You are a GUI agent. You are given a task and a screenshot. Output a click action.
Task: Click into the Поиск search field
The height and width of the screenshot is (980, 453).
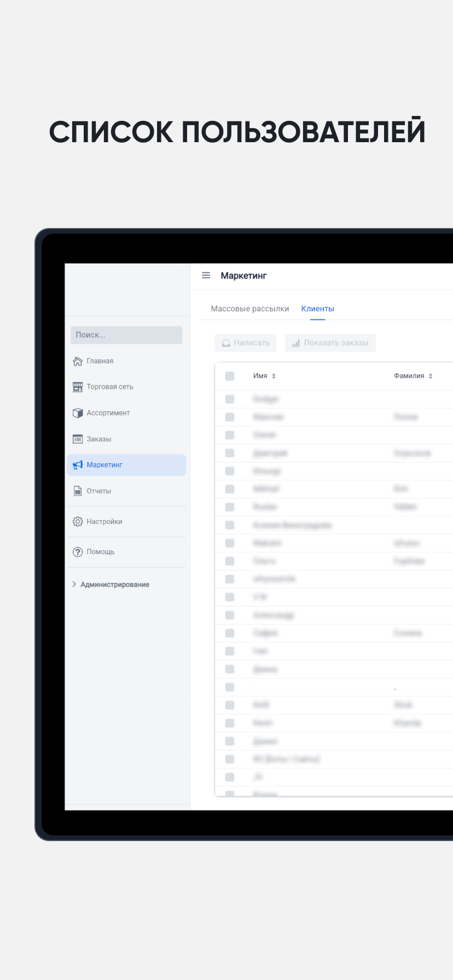pyautogui.click(x=126, y=335)
